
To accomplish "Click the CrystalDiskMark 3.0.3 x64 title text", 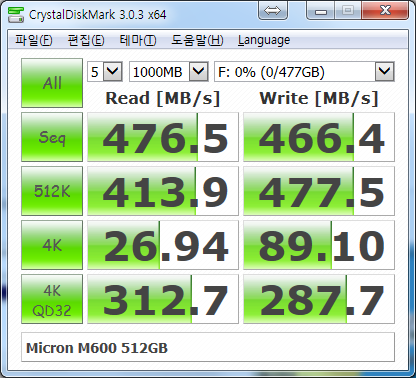I will 97,15.
